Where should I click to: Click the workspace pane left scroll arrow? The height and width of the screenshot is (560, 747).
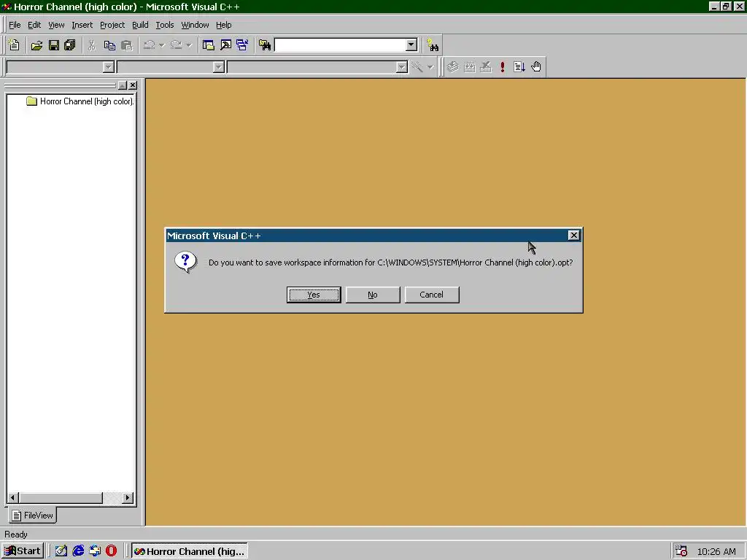tap(13, 497)
